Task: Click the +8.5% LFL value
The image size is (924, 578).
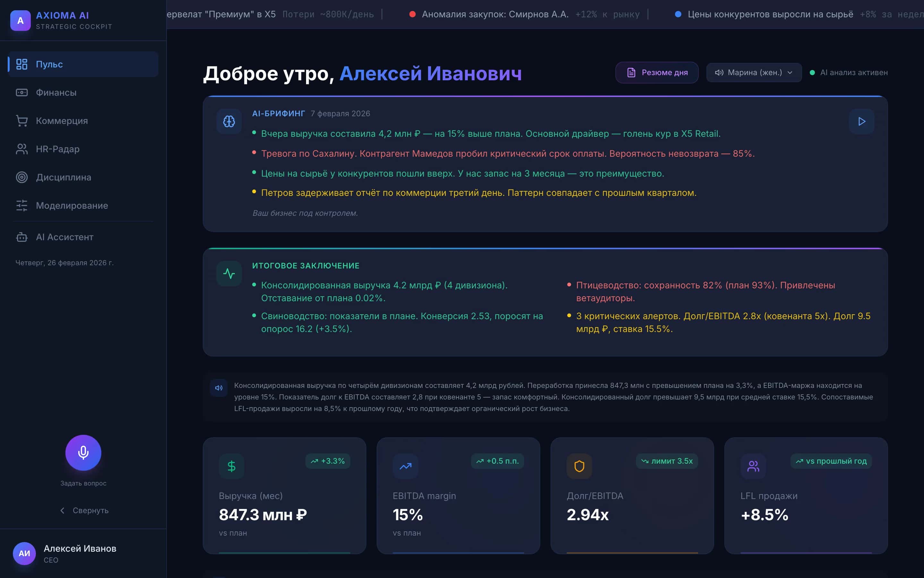Action: click(765, 515)
